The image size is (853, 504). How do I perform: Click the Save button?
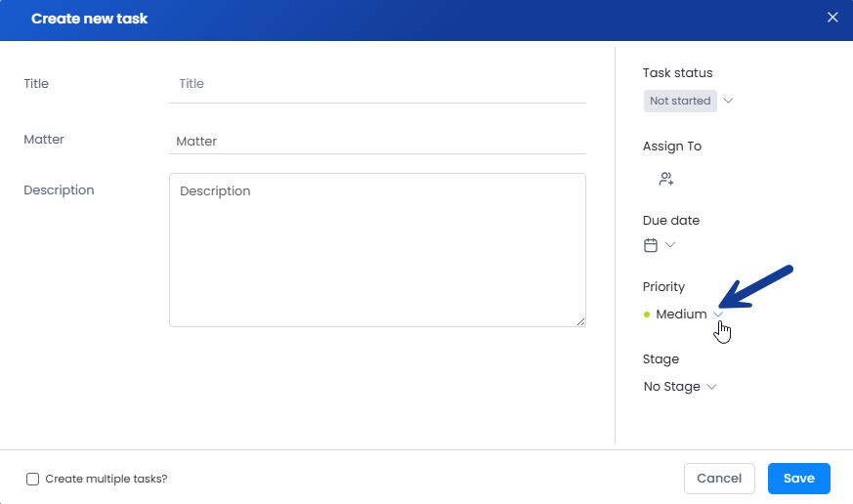point(798,479)
